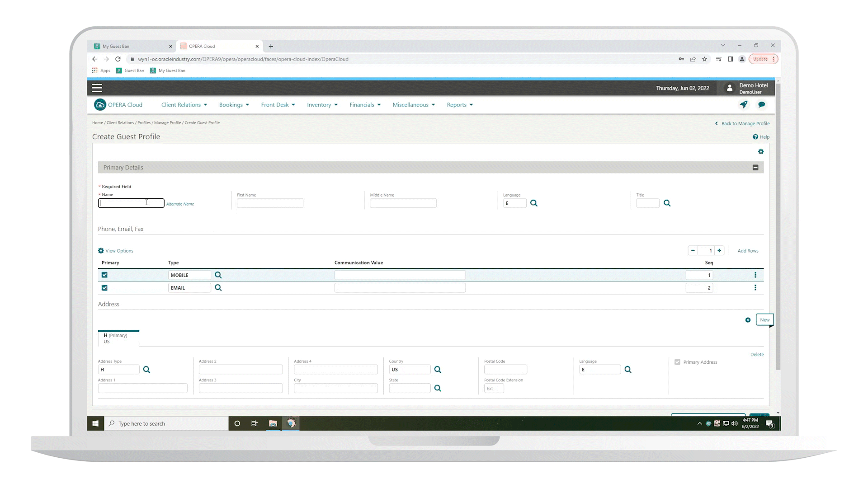This screenshot has width=868, height=488.
Task: Reload the browser page
Action: (118, 59)
